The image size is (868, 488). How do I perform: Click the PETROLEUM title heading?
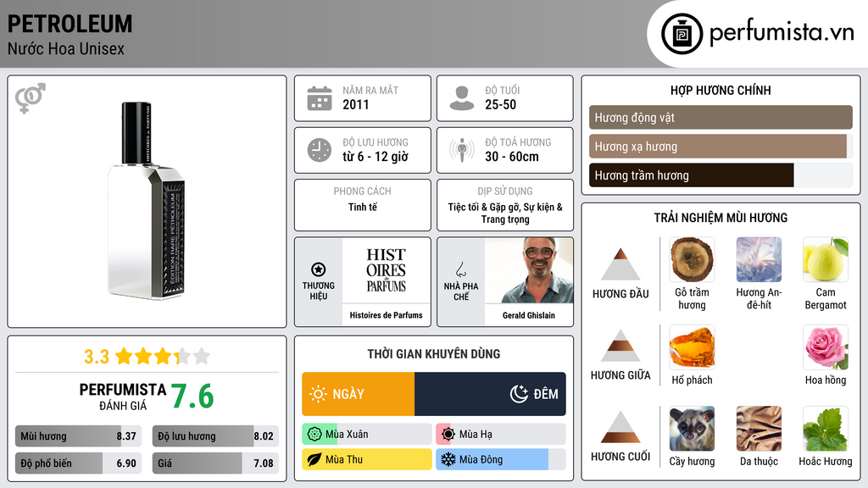point(70,25)
